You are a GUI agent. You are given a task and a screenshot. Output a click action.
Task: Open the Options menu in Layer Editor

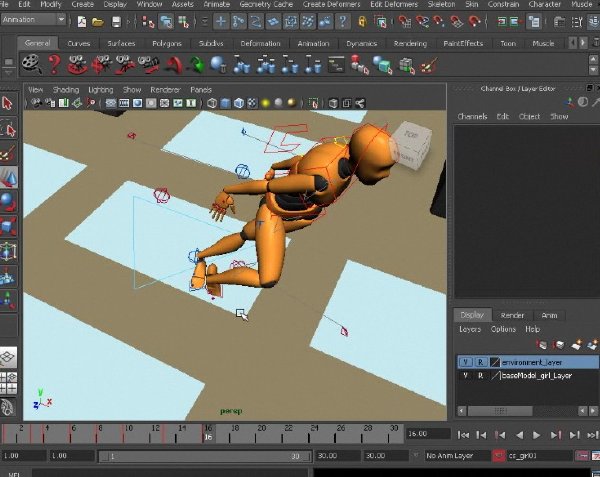[503, 329]
